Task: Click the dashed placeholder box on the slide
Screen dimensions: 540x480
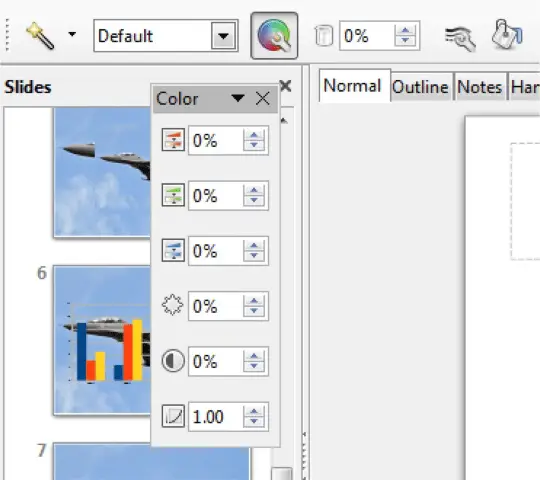Action: (526, 201)
